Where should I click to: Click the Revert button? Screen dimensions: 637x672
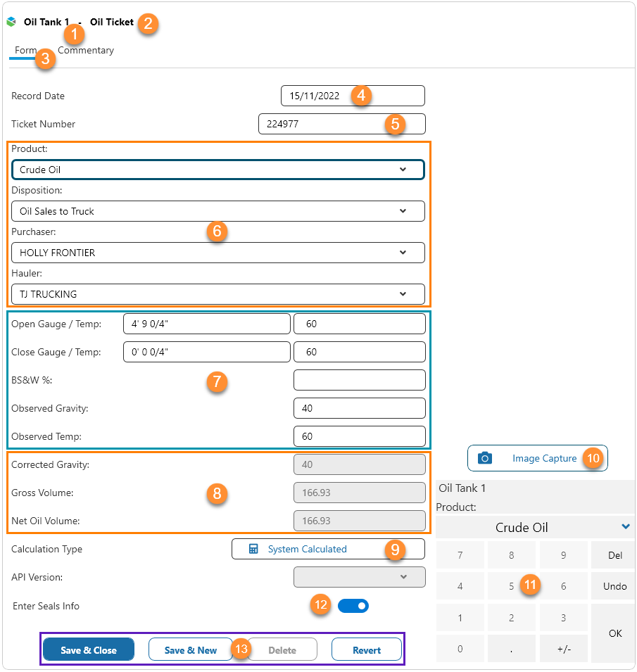coord(366,650)
